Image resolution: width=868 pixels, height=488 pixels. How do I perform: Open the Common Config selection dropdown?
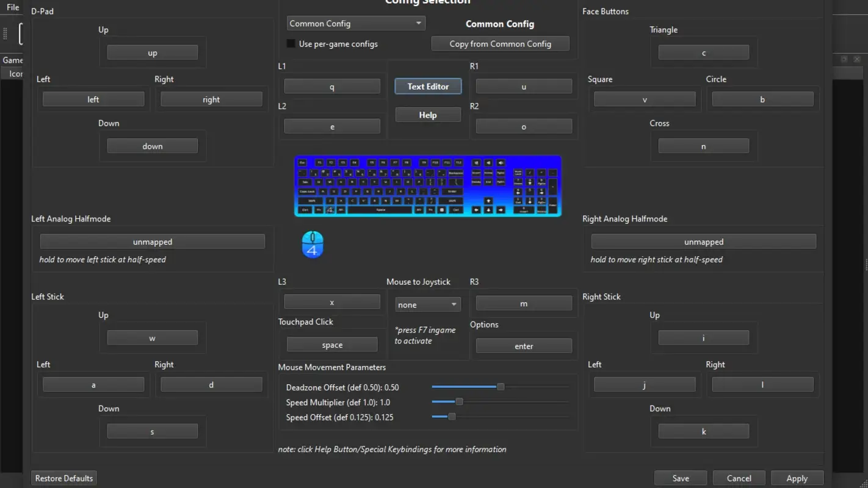355,23
